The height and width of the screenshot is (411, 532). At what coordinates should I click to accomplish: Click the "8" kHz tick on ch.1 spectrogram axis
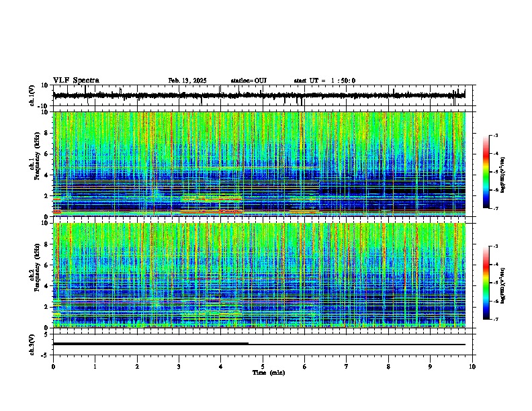pos(47,133)
